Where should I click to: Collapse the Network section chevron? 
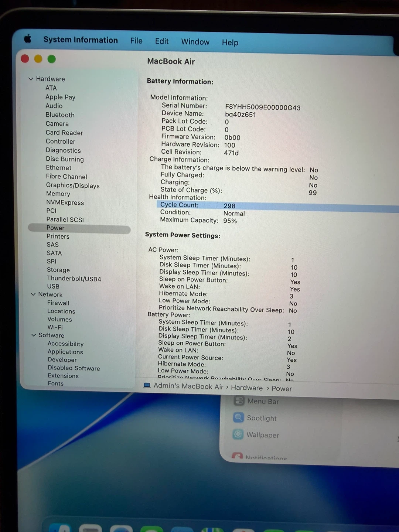[33, 294]
